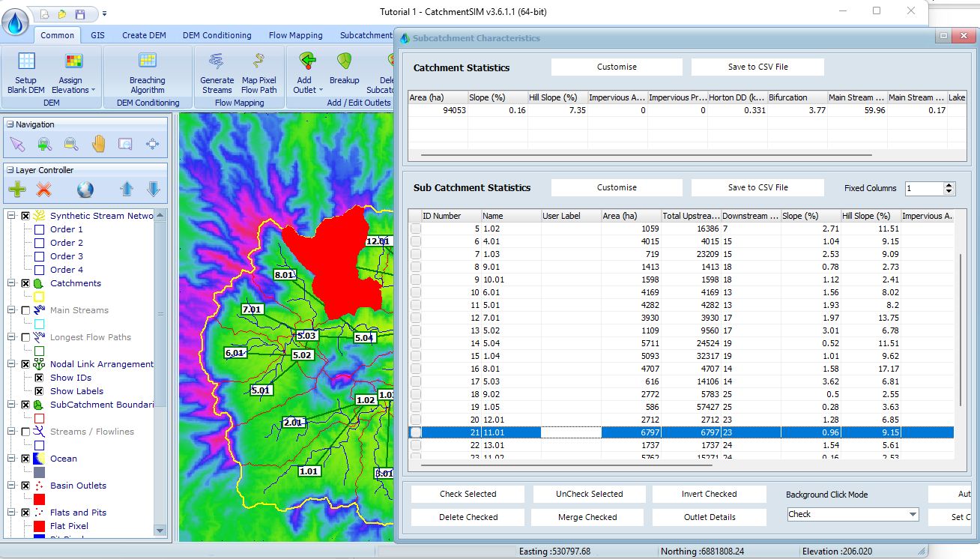Open the Assign Elevations dropdown arrow
Viewport: 980px width, 559px height.
pos(93,90)
